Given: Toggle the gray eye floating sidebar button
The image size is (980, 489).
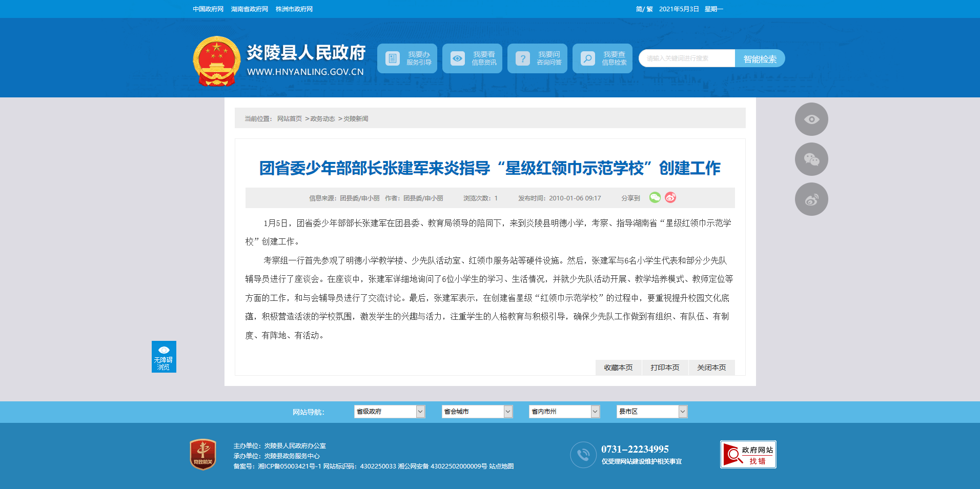Looking at the screenshot, I should pos(811,119).
